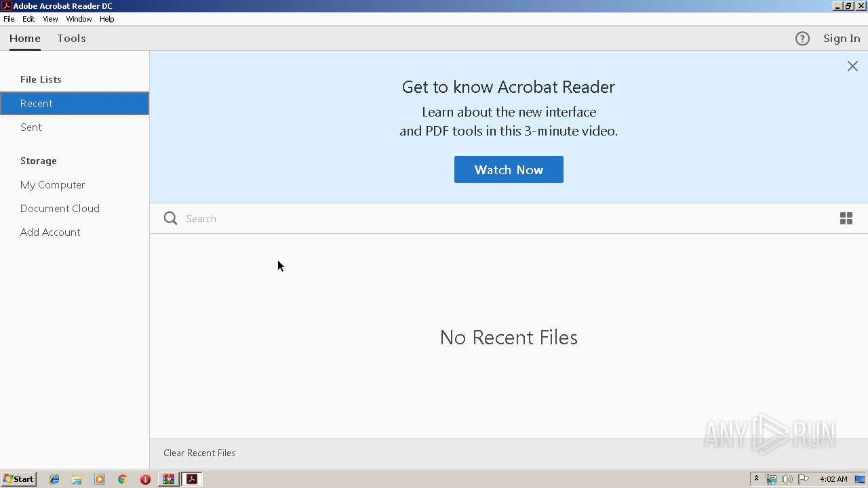Open the volume speaker tray icon
The width and height of the screenshot is (868, 488).
pyautogui.click(x=787, y=479)
